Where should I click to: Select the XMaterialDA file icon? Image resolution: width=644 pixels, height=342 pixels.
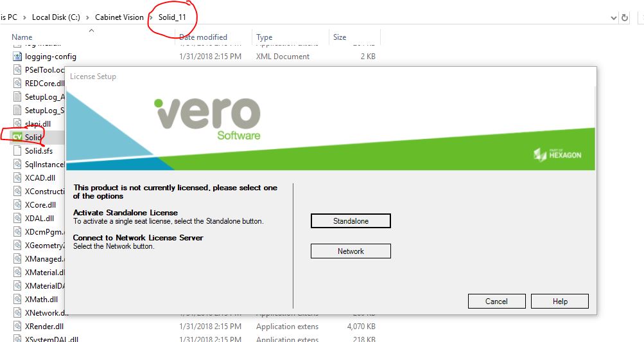17,285
